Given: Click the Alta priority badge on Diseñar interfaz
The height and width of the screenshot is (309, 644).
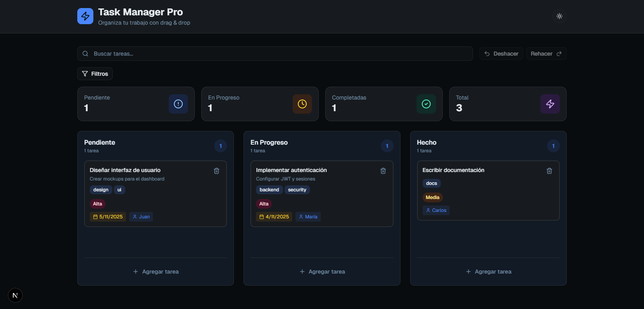Looking at the screenshot, I should pos(97,204).
